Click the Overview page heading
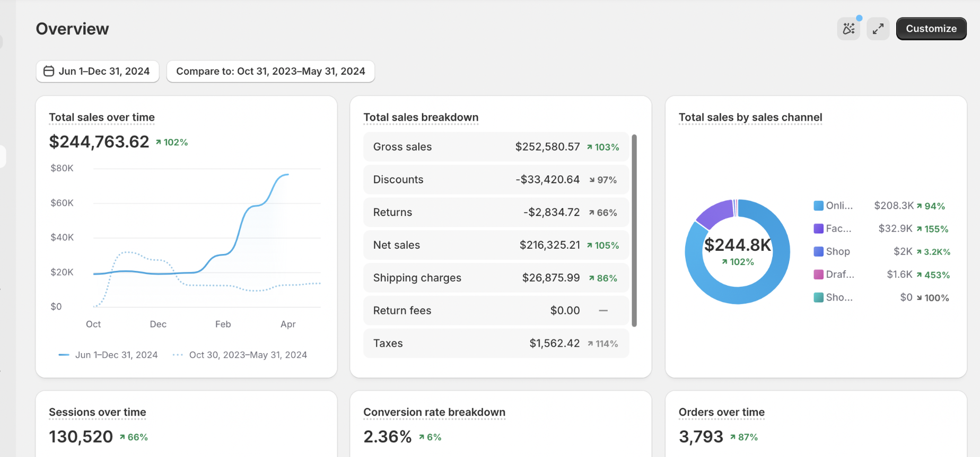 coord(73,29)
